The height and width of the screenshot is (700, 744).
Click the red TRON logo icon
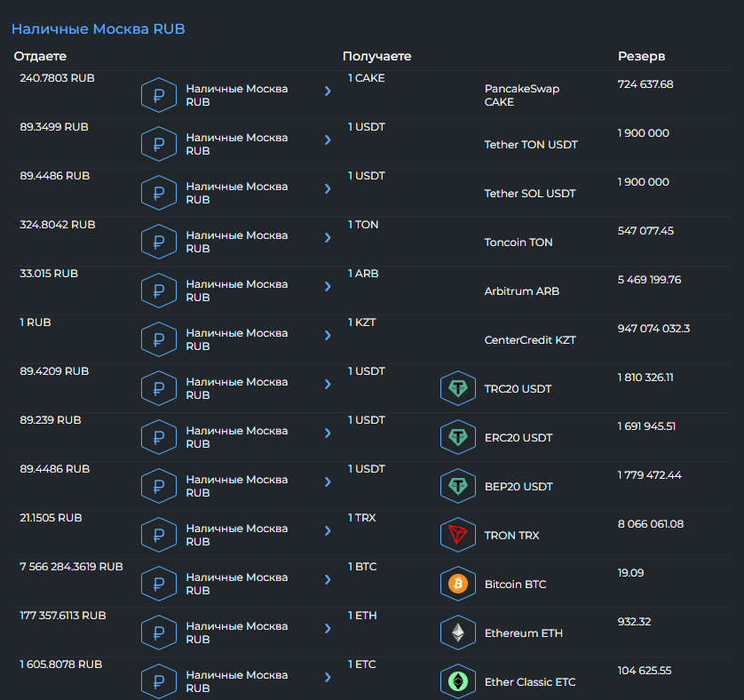pos(458,535)
